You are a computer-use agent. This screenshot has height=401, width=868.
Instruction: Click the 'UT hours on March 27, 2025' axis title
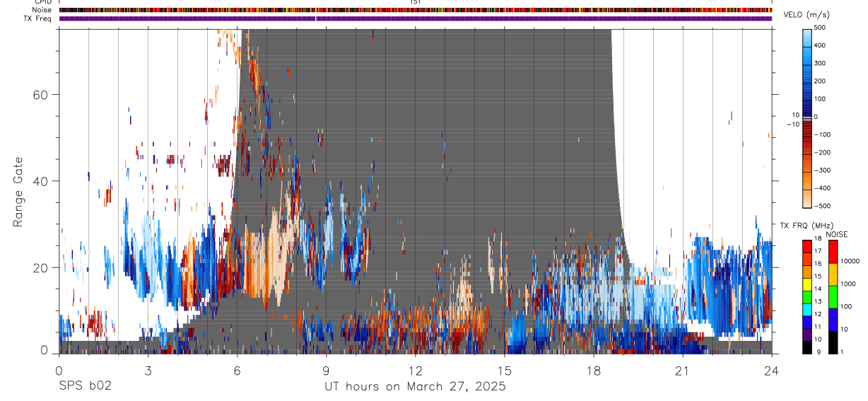[415, 387]
